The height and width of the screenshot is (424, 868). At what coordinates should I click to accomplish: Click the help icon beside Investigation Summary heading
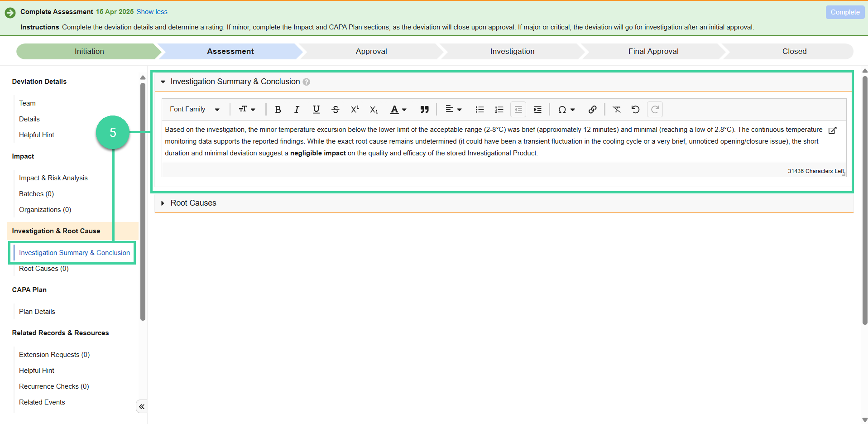point(307,82)
